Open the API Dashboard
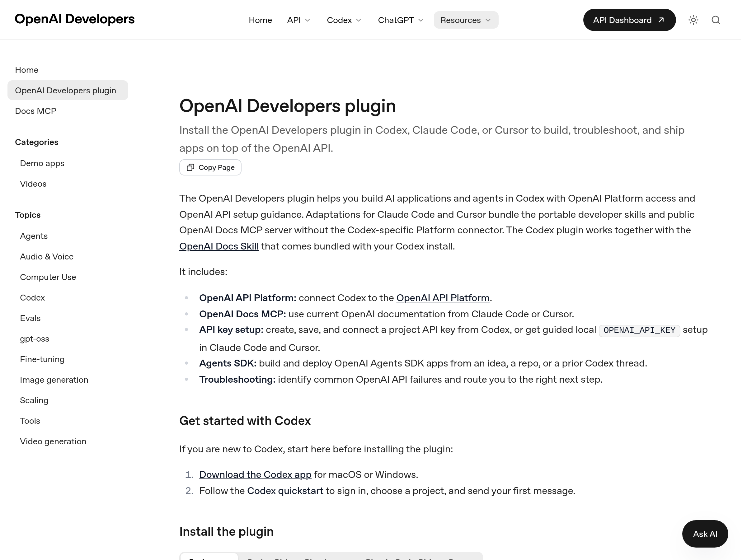The image size is (747, 560). pyautogui.click(x=629, y=20)
